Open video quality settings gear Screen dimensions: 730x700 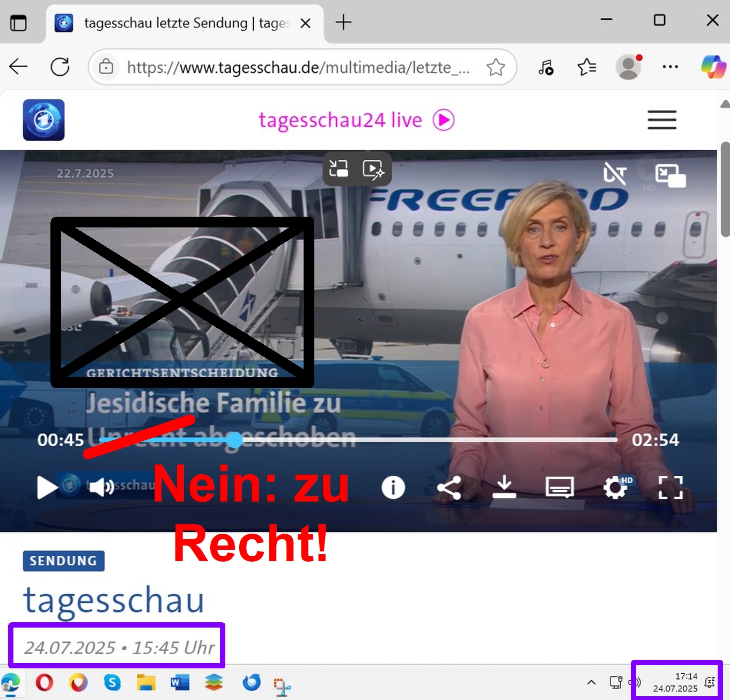coord(616,488)
